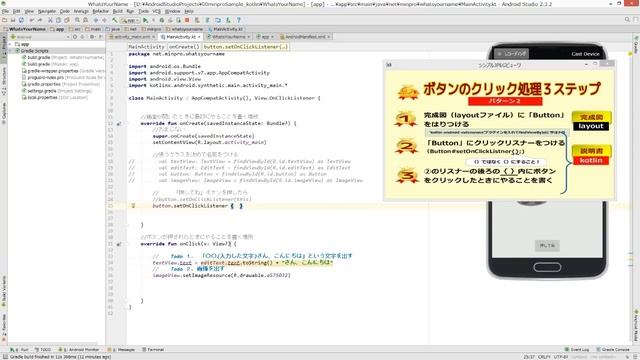The height and width of the screenshot is (360, 640).
Task: Click the onCreate() editor breadcrumb
Action: [x=184, y=47]
